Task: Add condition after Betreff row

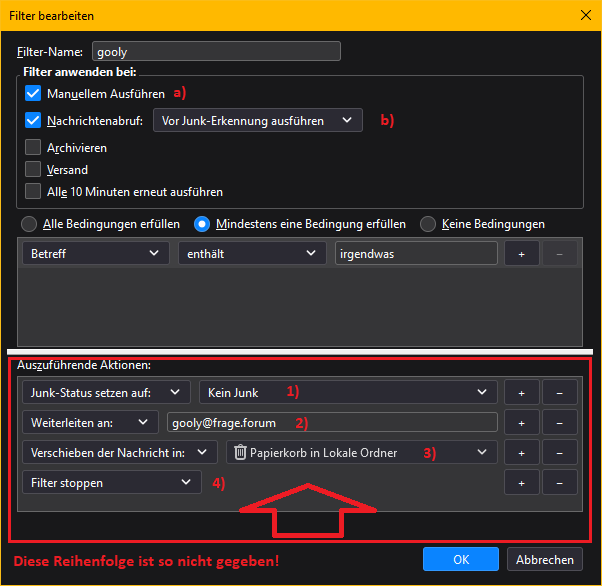Action: [x=521, y=254]
